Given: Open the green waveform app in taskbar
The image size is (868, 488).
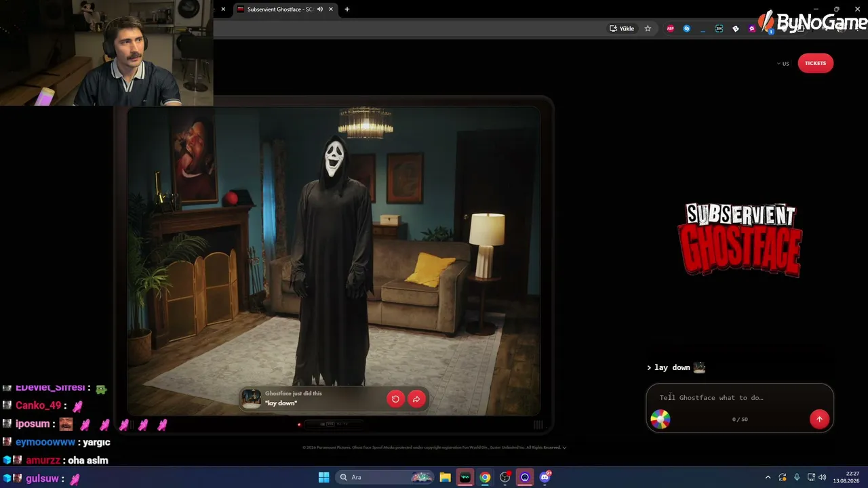Looking at the screenshot, I should click(x=465, y=477).
